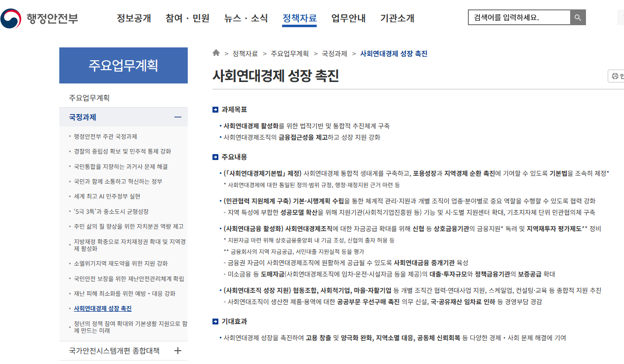Click the home icon in breadcrumb

click(216, 53)
